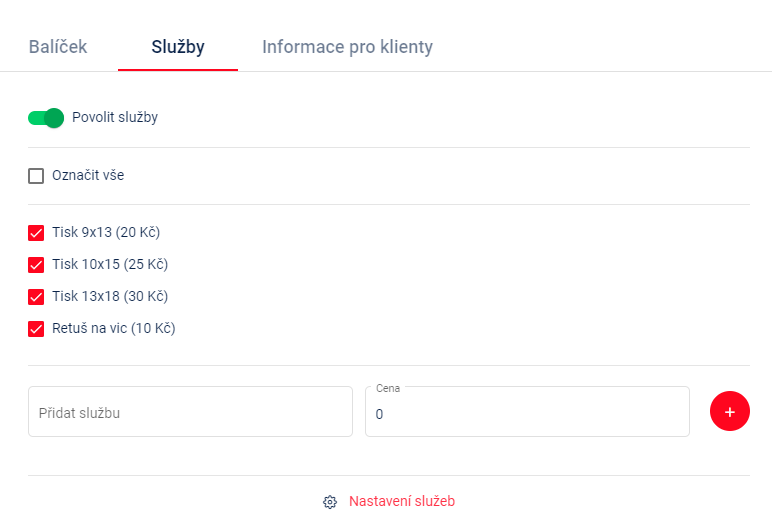The image size is (772, 532).
Task: Click the Tisk 13x18 (30 Kč) label
Action: click(x=110, y=296)
